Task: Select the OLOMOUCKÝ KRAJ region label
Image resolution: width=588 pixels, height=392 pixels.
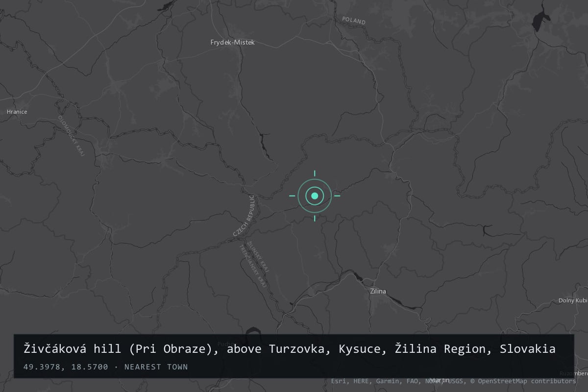Action: (72, 135)
